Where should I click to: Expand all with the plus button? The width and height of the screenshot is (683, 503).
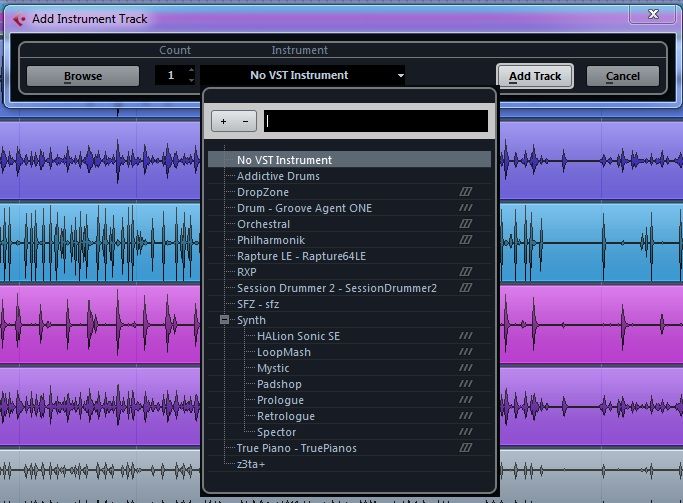223,121
